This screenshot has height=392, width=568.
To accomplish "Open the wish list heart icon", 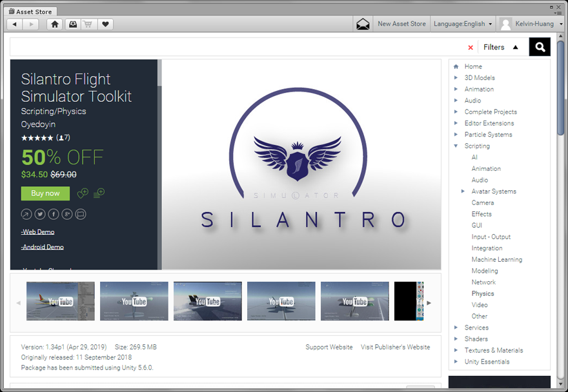I will 105,24.
